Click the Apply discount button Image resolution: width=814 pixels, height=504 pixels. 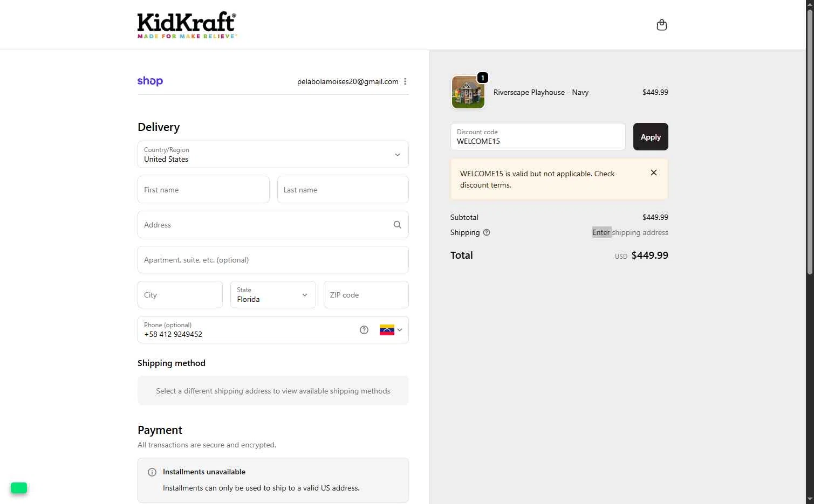click(651, 137)
